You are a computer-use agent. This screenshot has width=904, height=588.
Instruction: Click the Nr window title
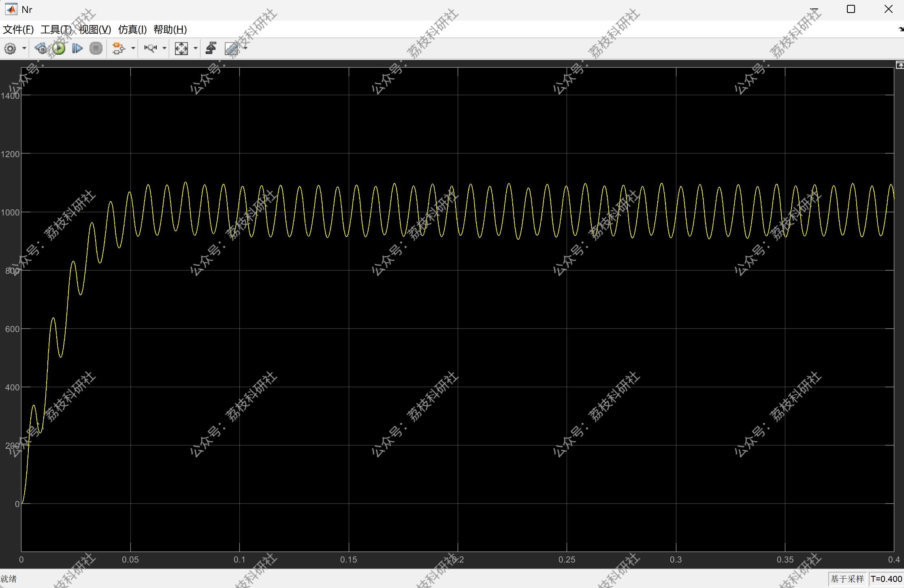tap(27, 9)
